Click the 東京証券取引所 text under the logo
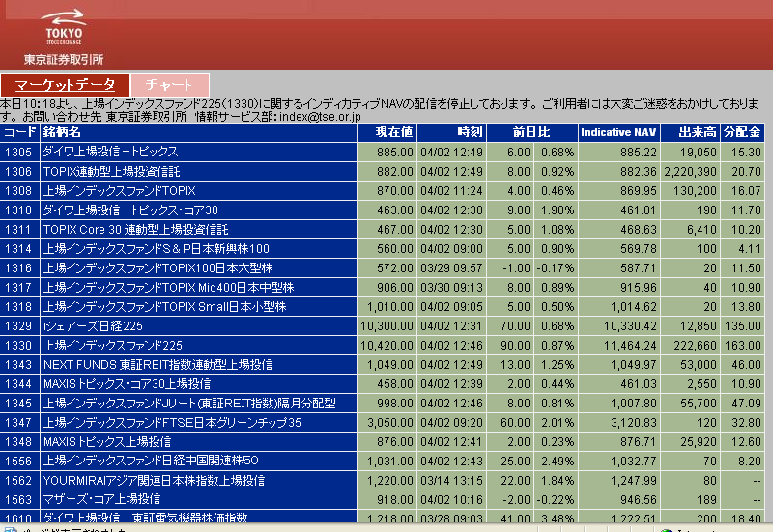The image size is (773, 532). (64, 60)
